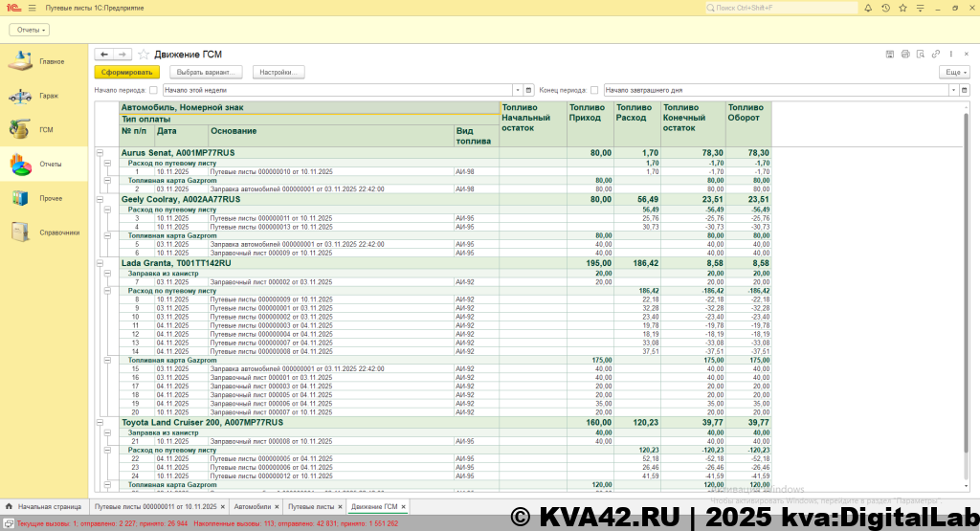This screenshot has height=531, width=980.
Task: Open history clock icon in title bar
Action: pyautogui.click(x=885, y=8)
